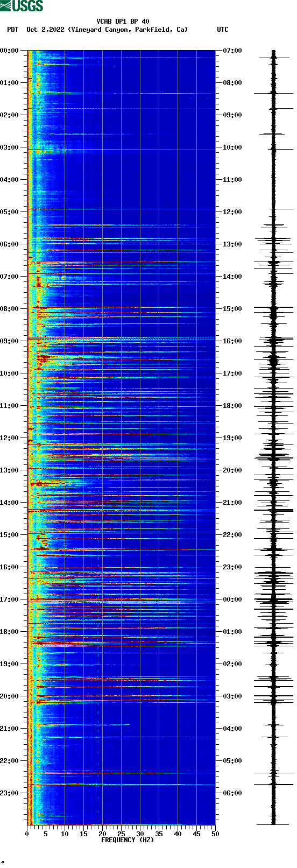
Task: Click the 13:00 UTC label on right axis
Action: click(232, 244)
